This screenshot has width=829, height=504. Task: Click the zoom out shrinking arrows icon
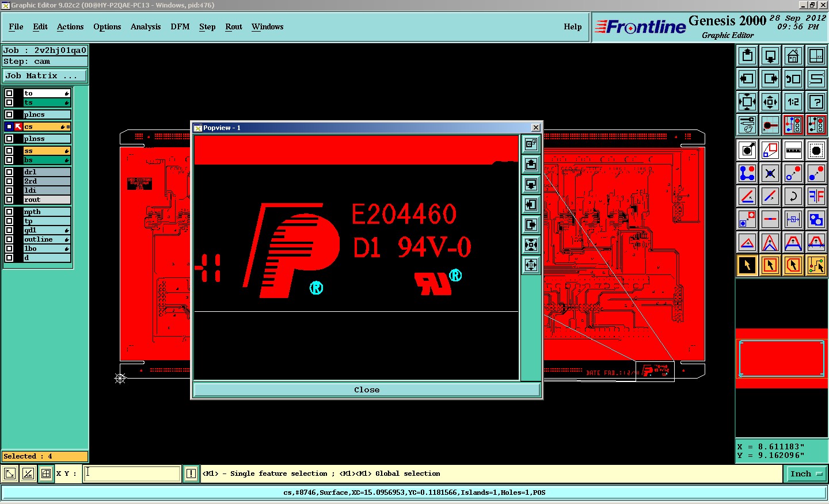770,102
